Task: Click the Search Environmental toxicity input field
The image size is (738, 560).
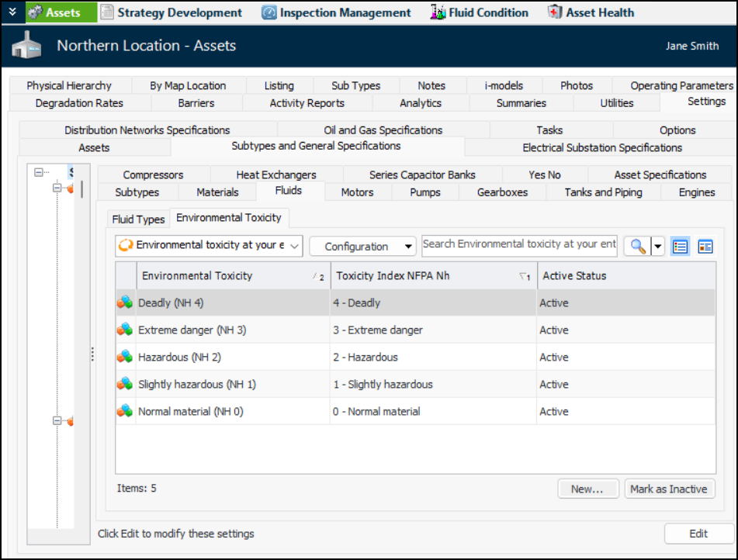Action: [519, 244]
